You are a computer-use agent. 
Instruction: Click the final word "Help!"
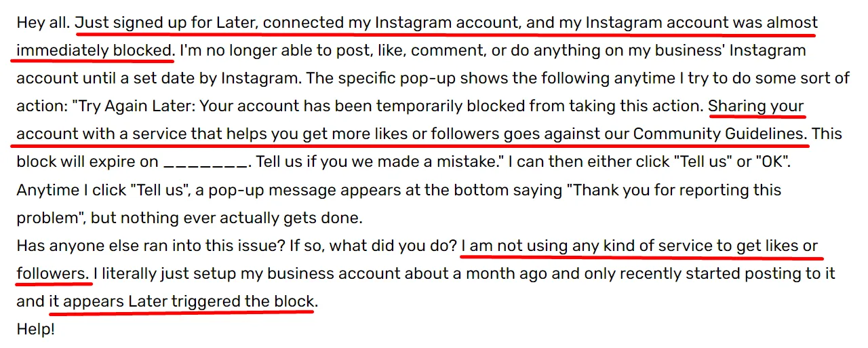tap(35, 330)
